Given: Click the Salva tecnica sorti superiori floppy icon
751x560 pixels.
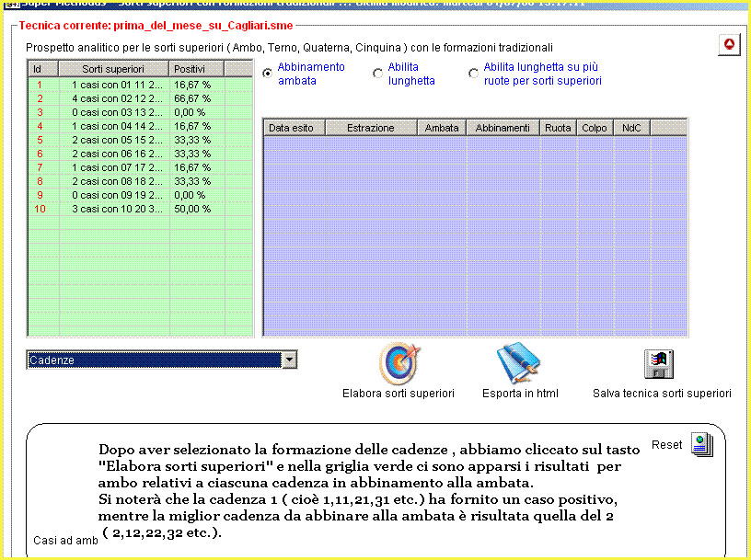Looking at the screenshot, I should tap(659, 364).
